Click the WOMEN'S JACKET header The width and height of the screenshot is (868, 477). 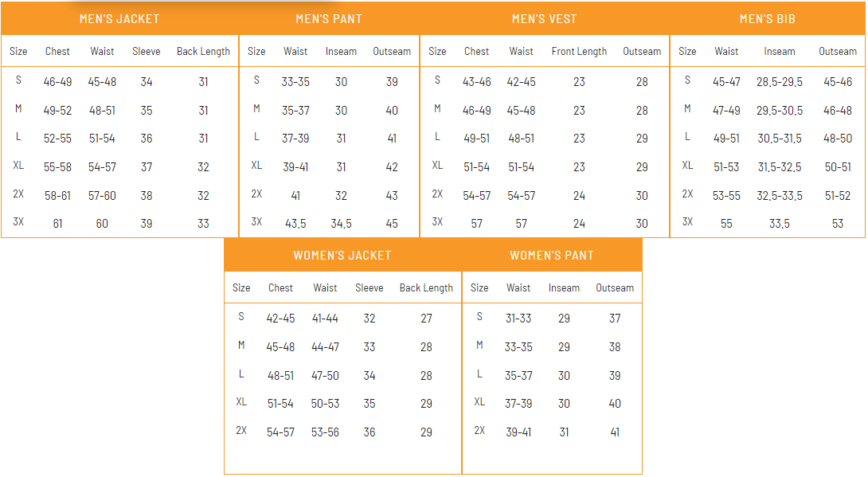pos(342,255)
